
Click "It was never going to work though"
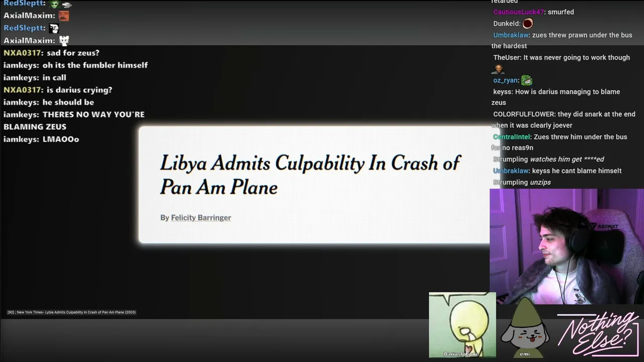tap(577, 58)
